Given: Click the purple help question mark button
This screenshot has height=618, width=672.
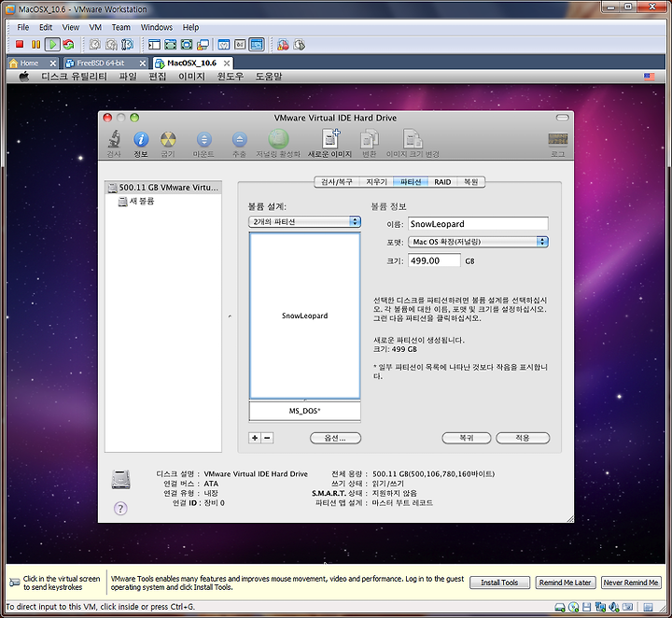Looking at the screenshot, I should tap(120, 509).
